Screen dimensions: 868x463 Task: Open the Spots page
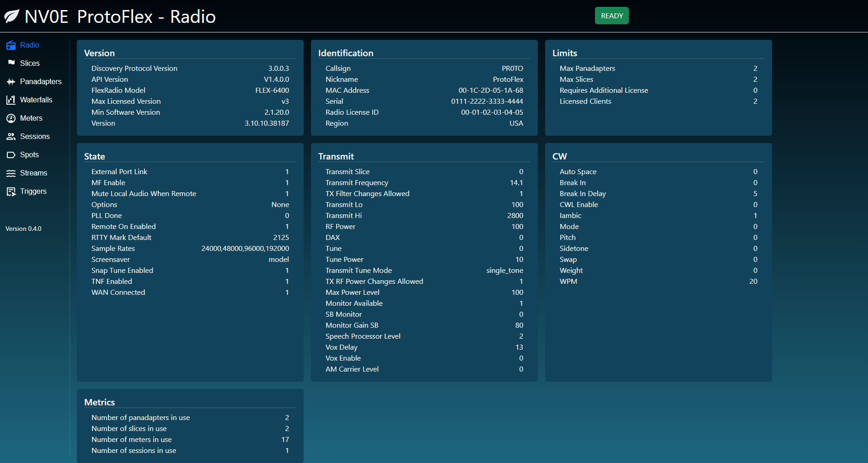point(29,154)
